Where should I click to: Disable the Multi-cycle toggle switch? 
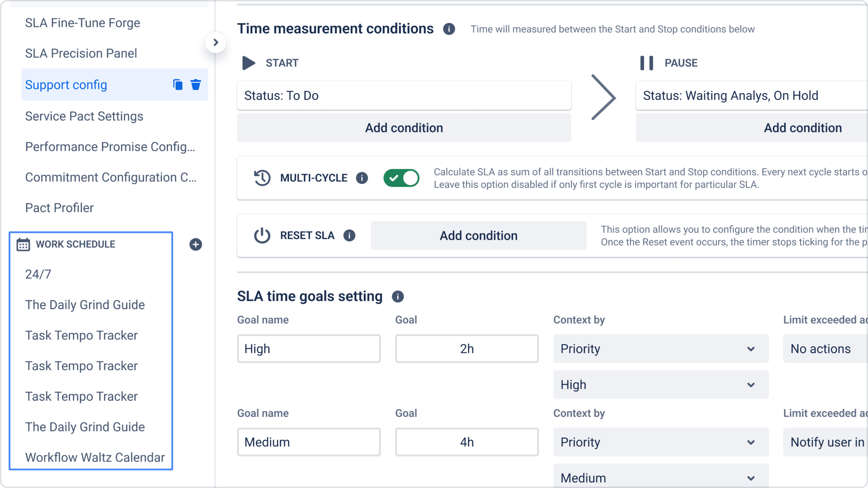[x=401, y=178]
